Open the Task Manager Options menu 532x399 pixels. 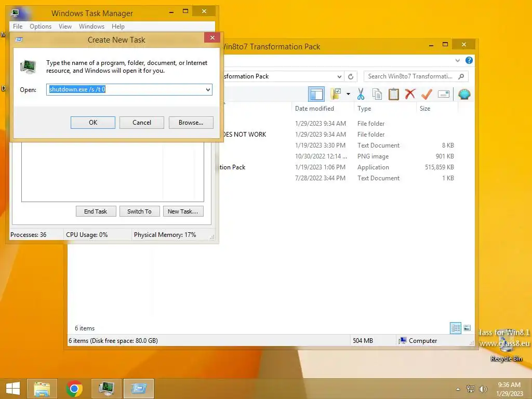[x=41, y=26]
